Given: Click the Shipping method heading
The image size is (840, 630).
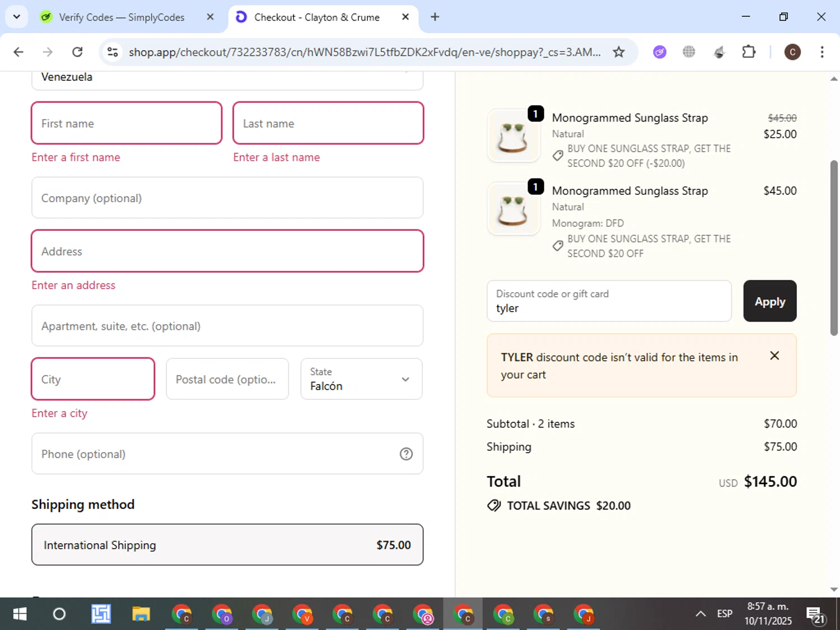Looking at the screenshot, I should tap(83, 505).
